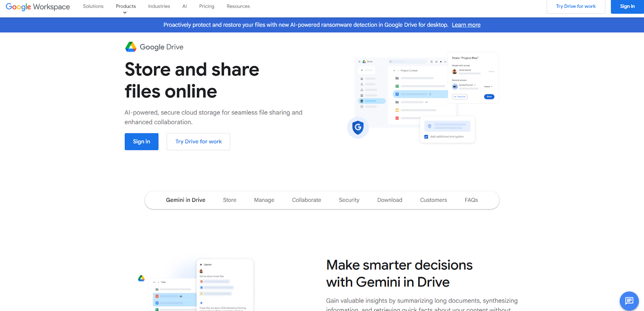Click Try Drive for work in header
644x311 pixels.
[576, 6]
